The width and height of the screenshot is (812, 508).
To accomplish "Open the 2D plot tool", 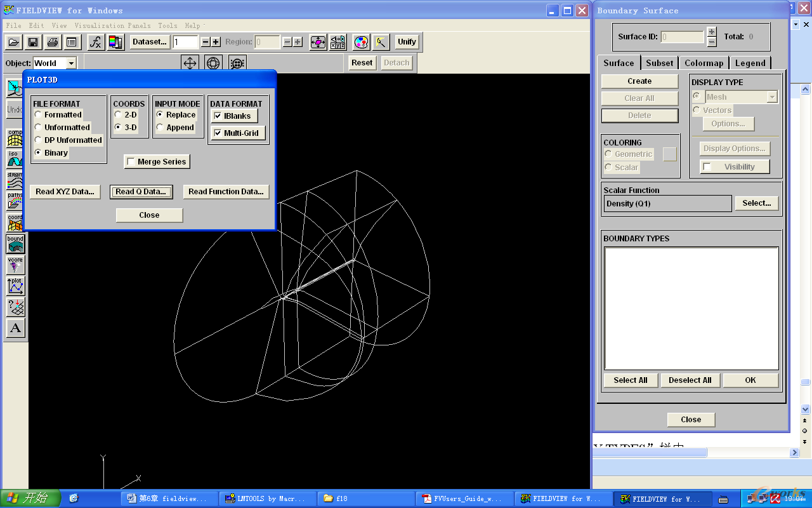I will pos(15,286).
